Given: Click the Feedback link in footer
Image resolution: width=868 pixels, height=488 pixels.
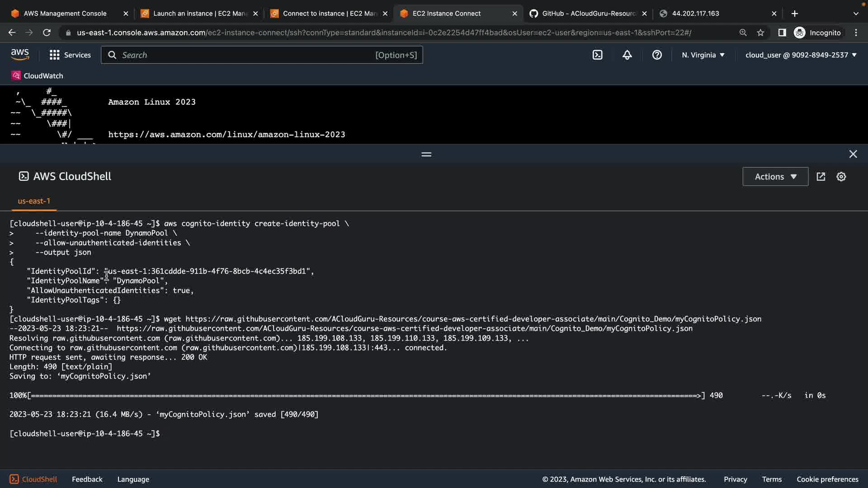Looking at the screenshot, I should [x=87, y=479].
